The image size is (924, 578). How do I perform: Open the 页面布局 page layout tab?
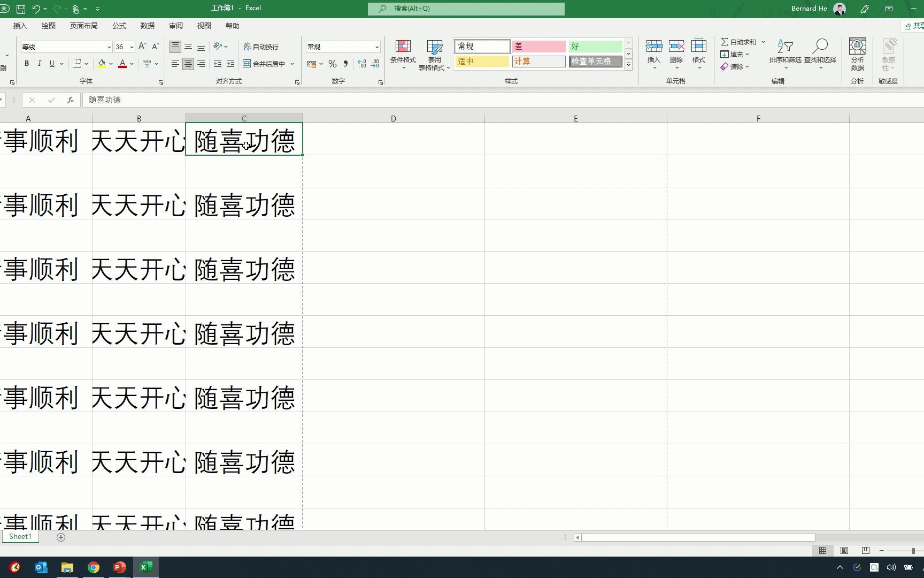pos(83,26)
